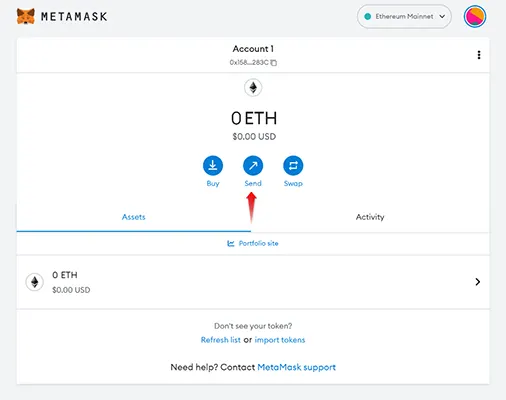Open account options three-dot menu
This screenshot has width=506, height=400.
479,55
